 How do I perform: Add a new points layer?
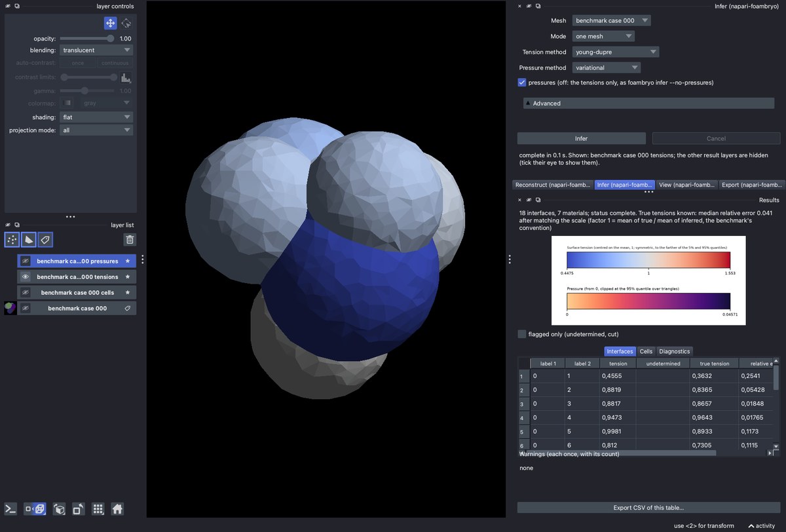click(x=12, y=240)
